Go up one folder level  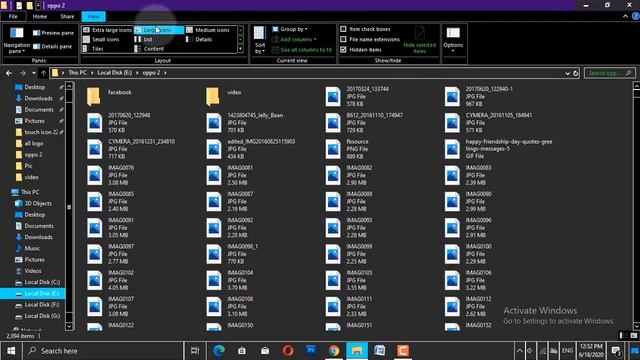(x=43, y=73)
